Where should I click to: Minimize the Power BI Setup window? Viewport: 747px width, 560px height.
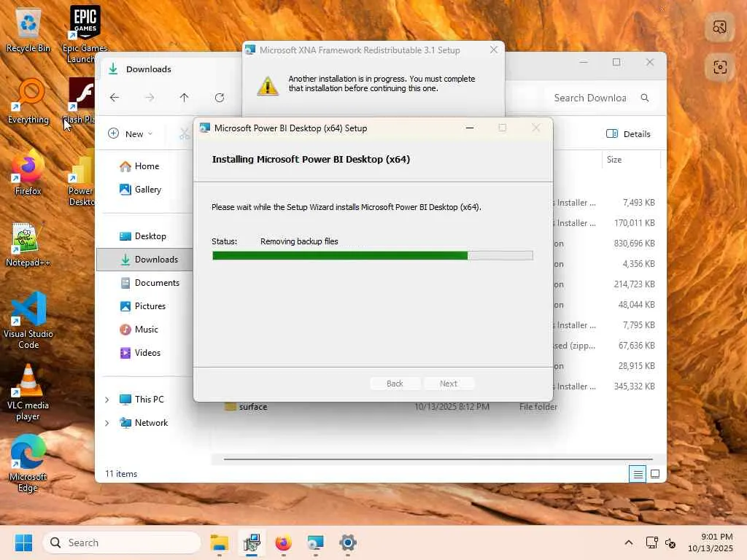(470, 128)
